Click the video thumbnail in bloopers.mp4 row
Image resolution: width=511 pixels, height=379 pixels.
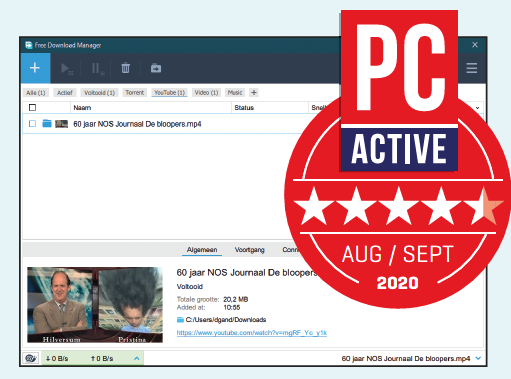[61, 124]
